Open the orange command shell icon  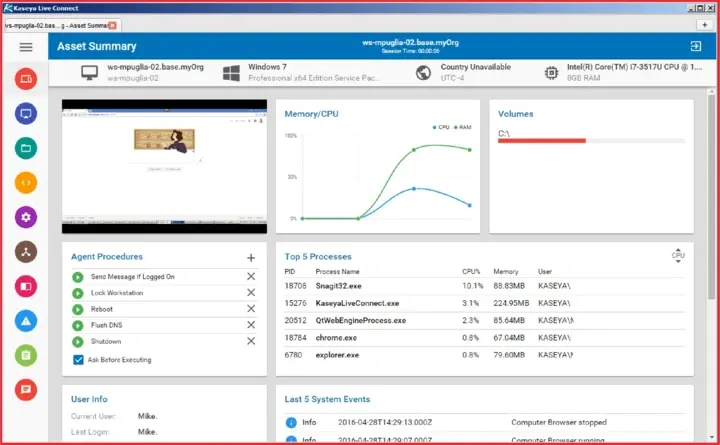pos(26,182)
